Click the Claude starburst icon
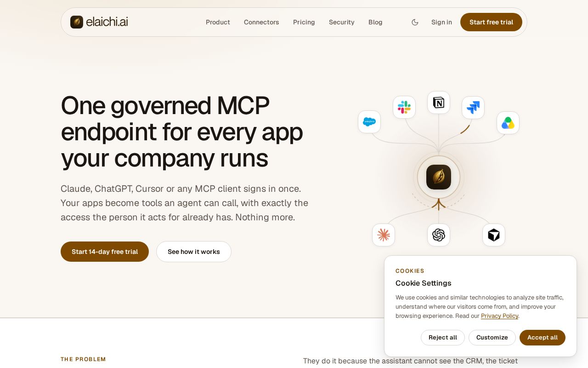Image resolution: width=588 pixels, height=368 pixels. click(x=384, y=235)
